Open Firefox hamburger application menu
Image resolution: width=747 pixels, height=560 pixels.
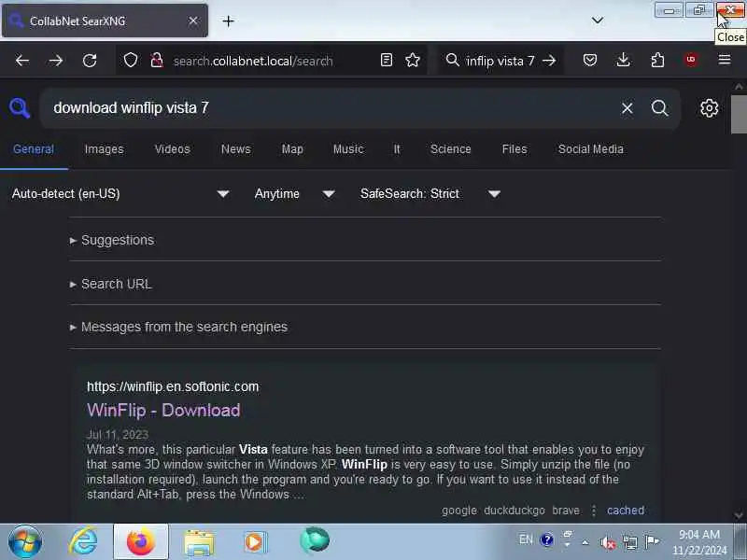click(x=725, y=60)
